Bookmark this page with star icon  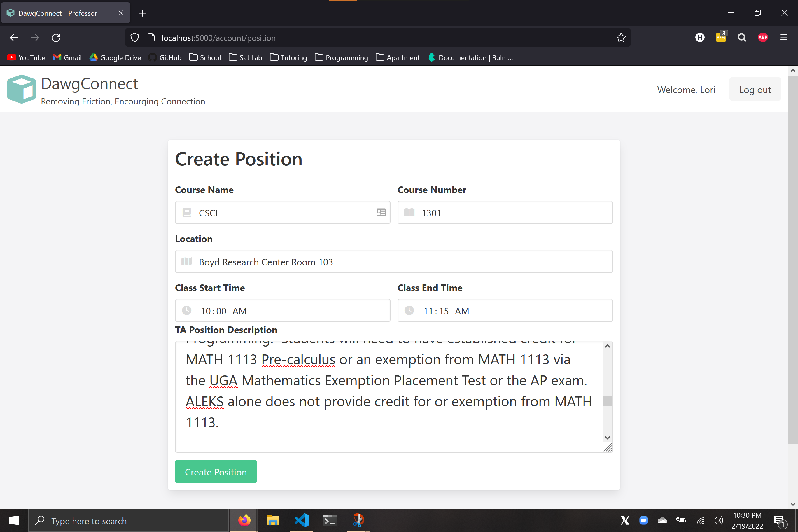coord(621,38)
